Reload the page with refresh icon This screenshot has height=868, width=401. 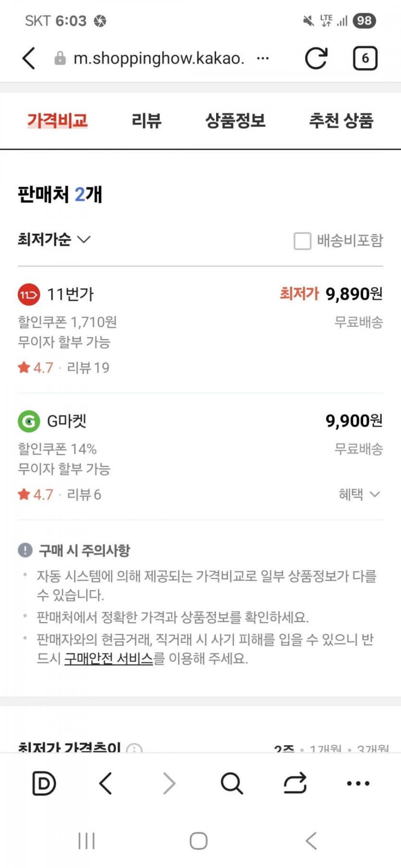coord(316,59)
